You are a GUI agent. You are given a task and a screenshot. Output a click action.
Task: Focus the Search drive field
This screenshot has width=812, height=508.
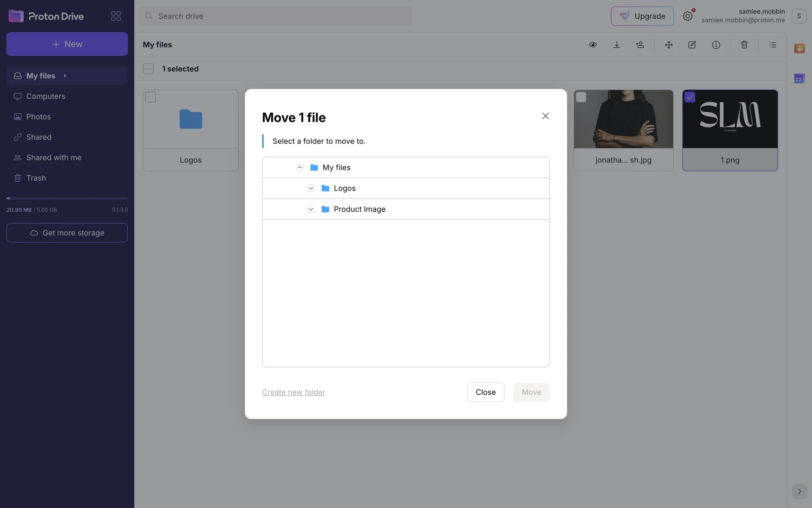coord(275,16)
